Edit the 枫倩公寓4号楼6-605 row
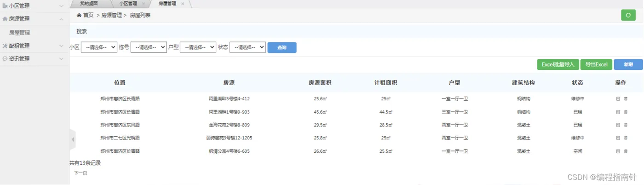This screenshot has width=644, height=185. coord(618,151)
